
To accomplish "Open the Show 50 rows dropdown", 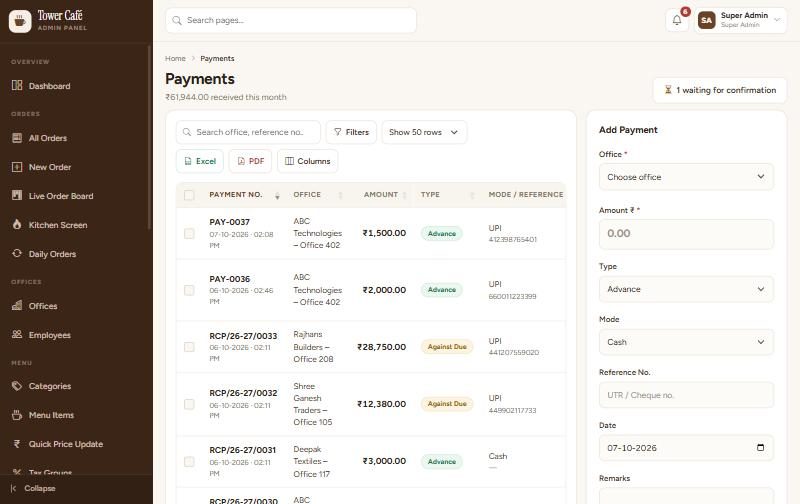I will (424, 132).
